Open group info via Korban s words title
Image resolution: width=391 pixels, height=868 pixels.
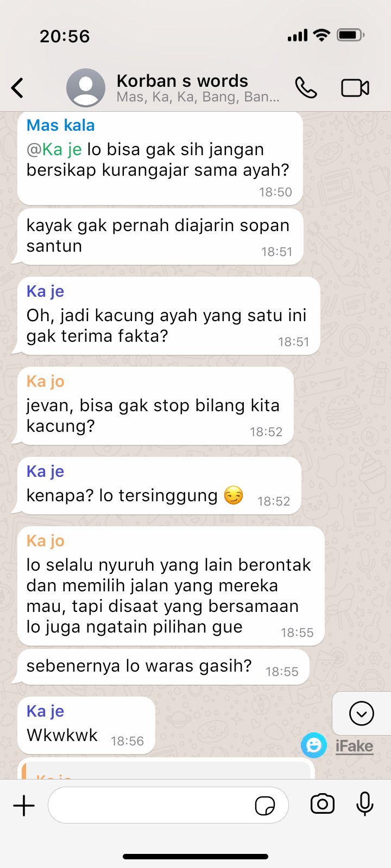pyautogui.click(x=182, y=81)
